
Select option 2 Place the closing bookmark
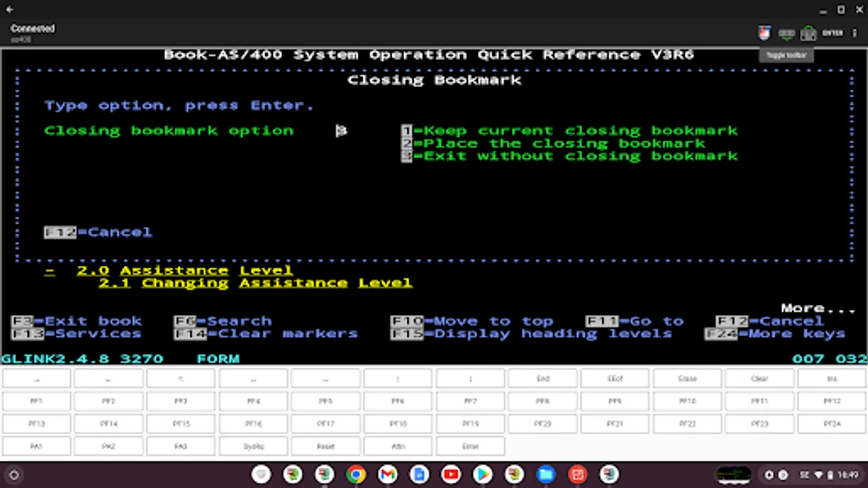tap(553, 144)
